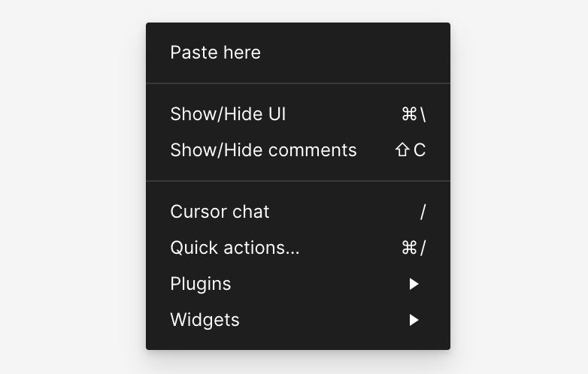Click the ⇧C shortcut beside Show/Hide comments

(x=411, y=150)
